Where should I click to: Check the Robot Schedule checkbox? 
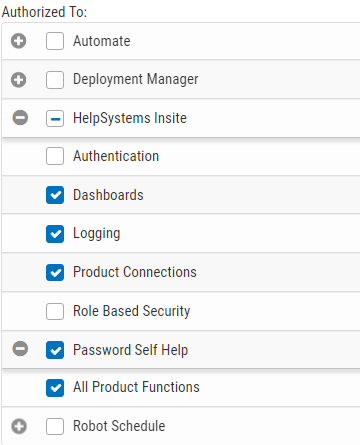pyautogui.click(x=55, y=426)
